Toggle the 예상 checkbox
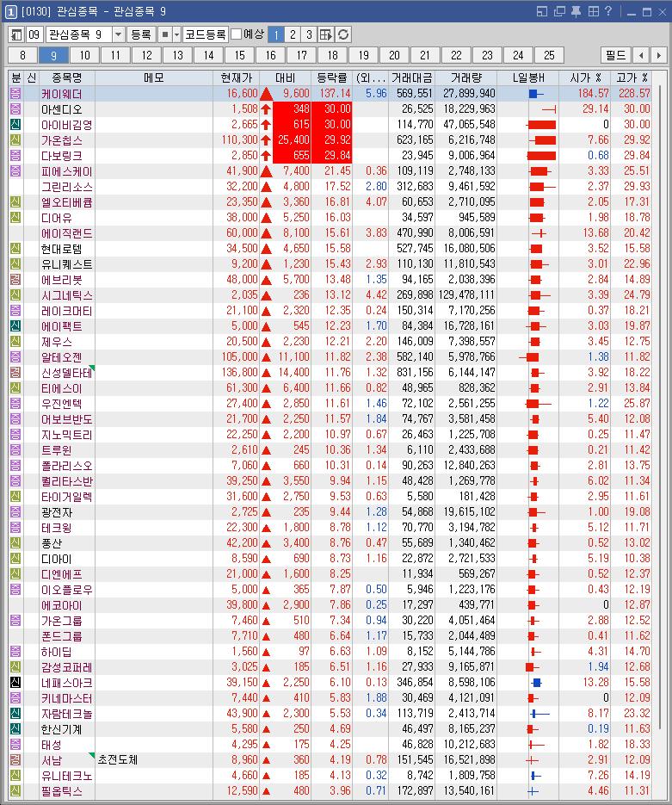This screenshot has height=805, width=672. [236, 34]
